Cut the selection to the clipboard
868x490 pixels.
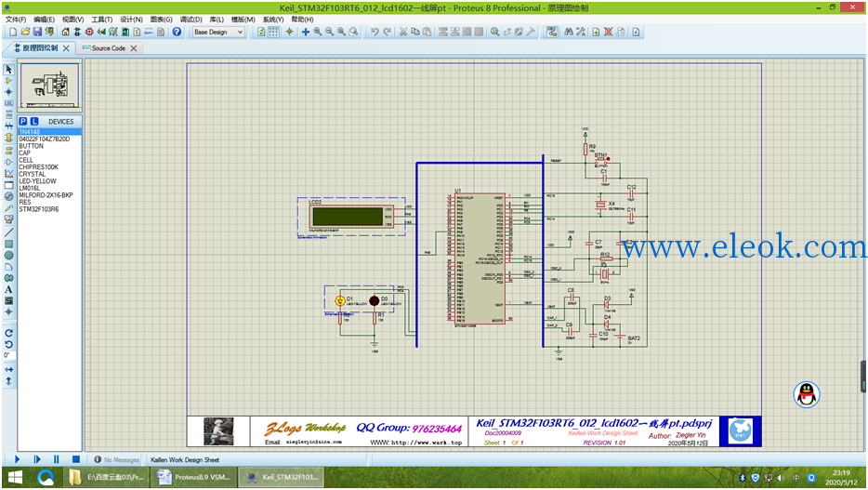(x=403, y=33)
